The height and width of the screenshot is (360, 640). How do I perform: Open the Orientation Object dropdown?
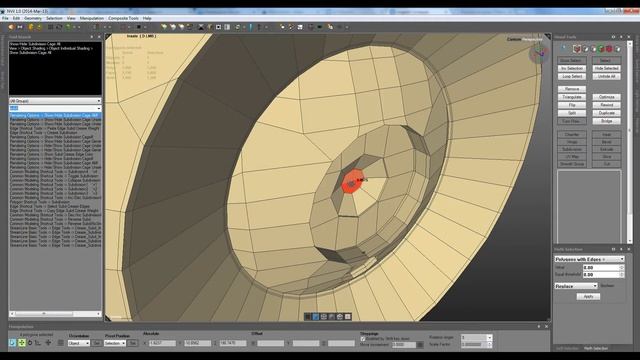(79, 344)
